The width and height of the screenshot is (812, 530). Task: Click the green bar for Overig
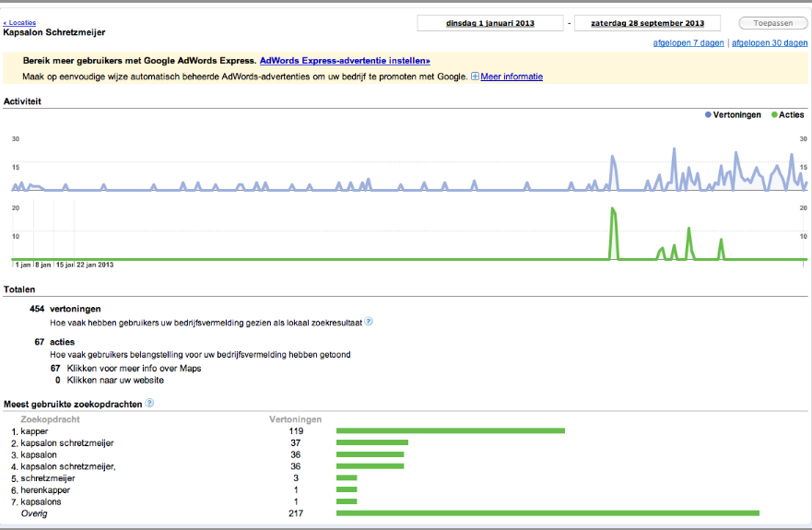[547, 512]
